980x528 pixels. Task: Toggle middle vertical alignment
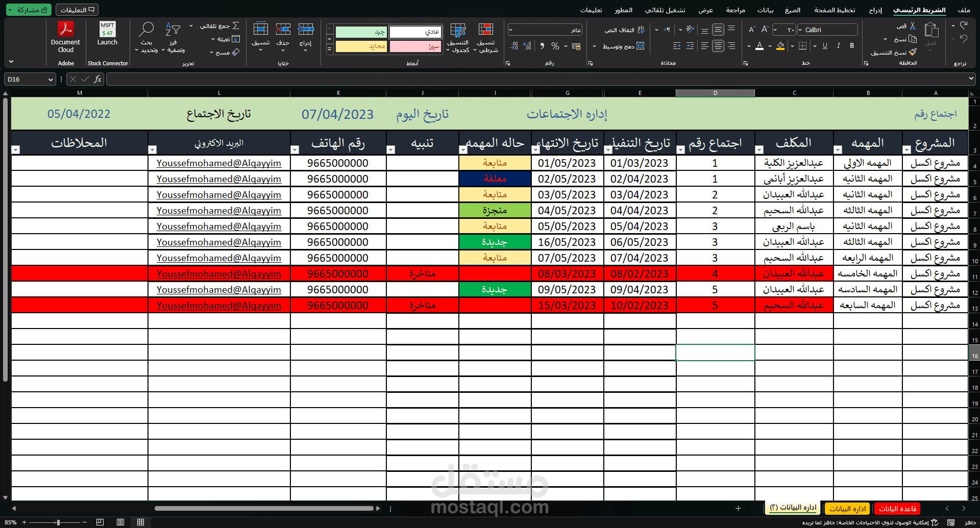(718, 30)
